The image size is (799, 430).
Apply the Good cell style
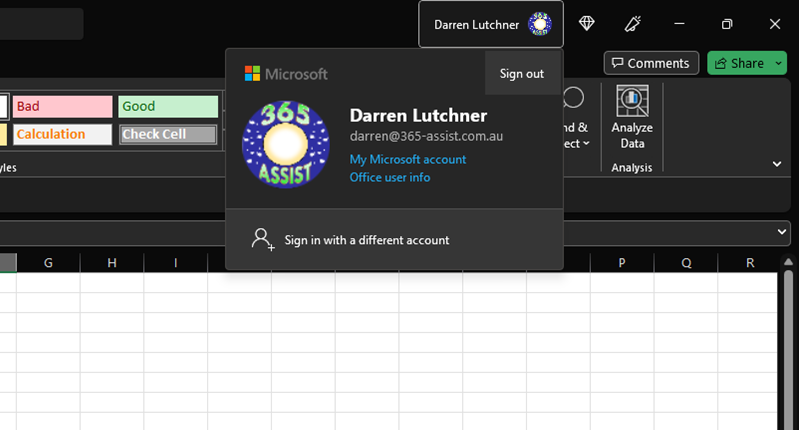click(x=168, y=106)
